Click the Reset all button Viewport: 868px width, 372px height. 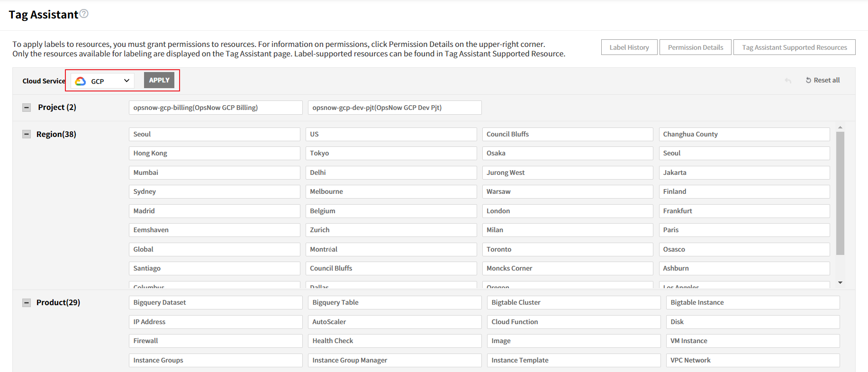click(x=823, y=81)
